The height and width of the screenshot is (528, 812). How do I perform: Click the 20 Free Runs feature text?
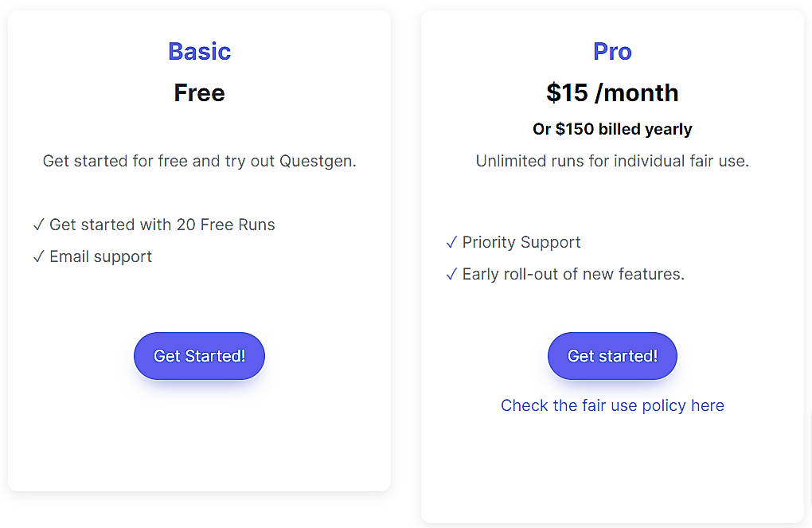(x=162, y=225)
